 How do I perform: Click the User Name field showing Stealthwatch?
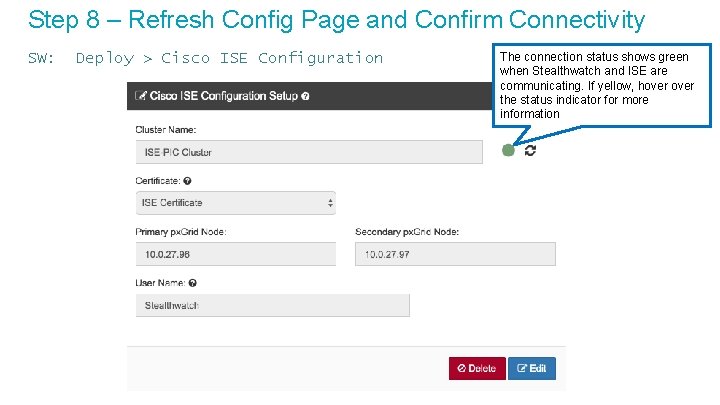(x=272, y=305)
